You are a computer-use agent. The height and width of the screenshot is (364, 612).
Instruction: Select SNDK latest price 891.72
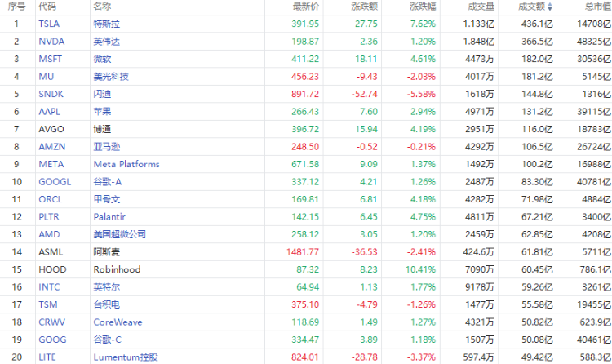pos(305,94)
